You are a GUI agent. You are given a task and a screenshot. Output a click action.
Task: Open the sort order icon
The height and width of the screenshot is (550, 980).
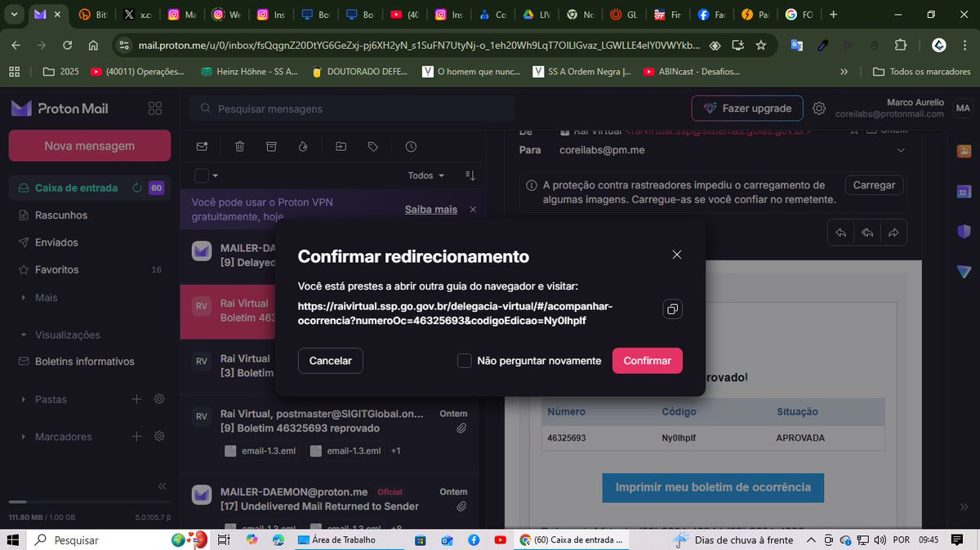point(470,175)
